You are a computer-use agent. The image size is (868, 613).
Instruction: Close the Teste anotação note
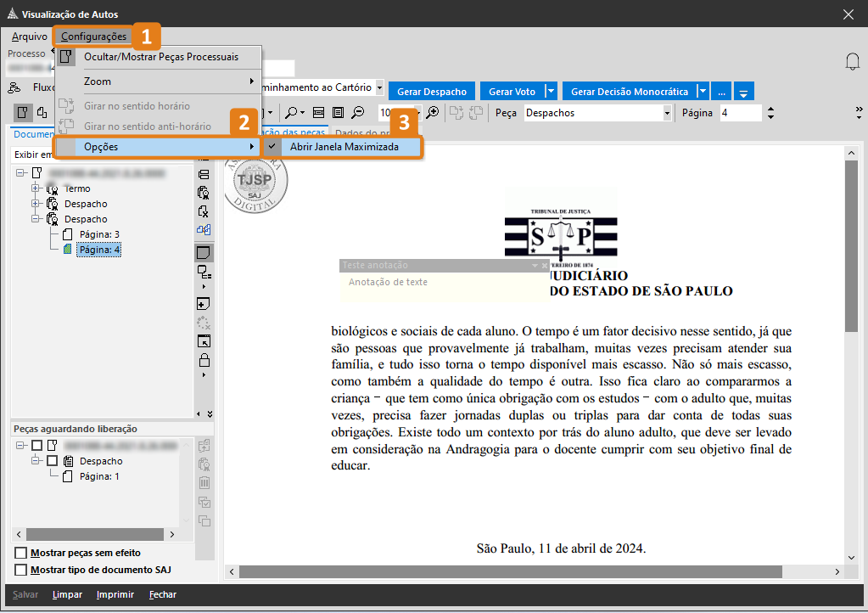544,265
